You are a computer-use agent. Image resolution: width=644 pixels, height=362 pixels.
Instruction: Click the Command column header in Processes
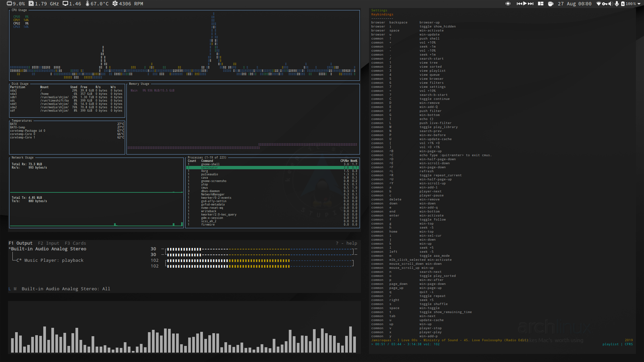[x=207, y=161]
